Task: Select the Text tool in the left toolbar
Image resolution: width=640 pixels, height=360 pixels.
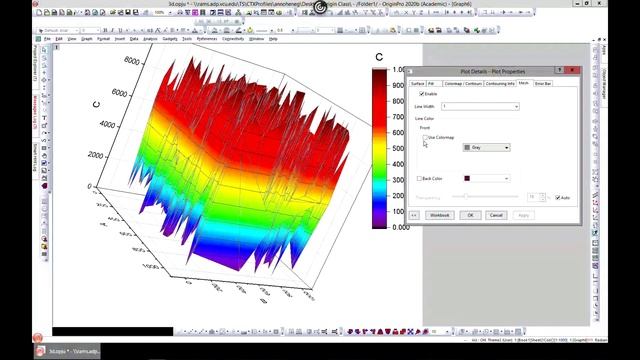Action: (x=44, y=118)
